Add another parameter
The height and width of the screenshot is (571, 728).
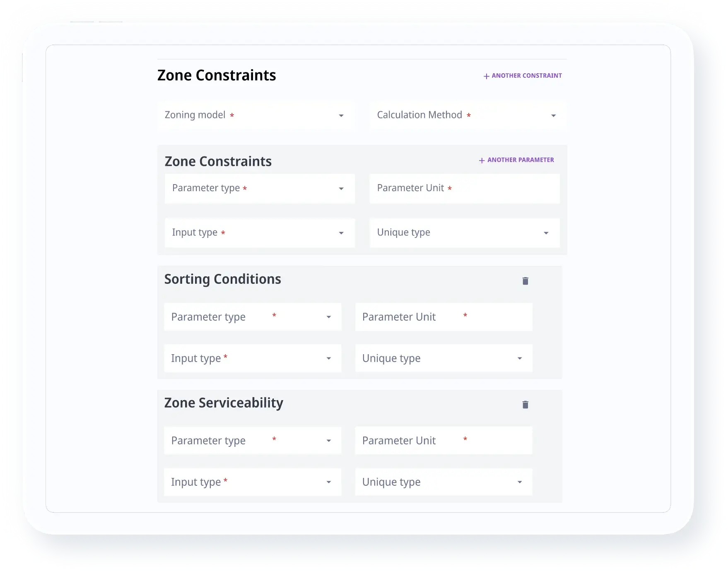pyautogui.click(x=520, y=160)
